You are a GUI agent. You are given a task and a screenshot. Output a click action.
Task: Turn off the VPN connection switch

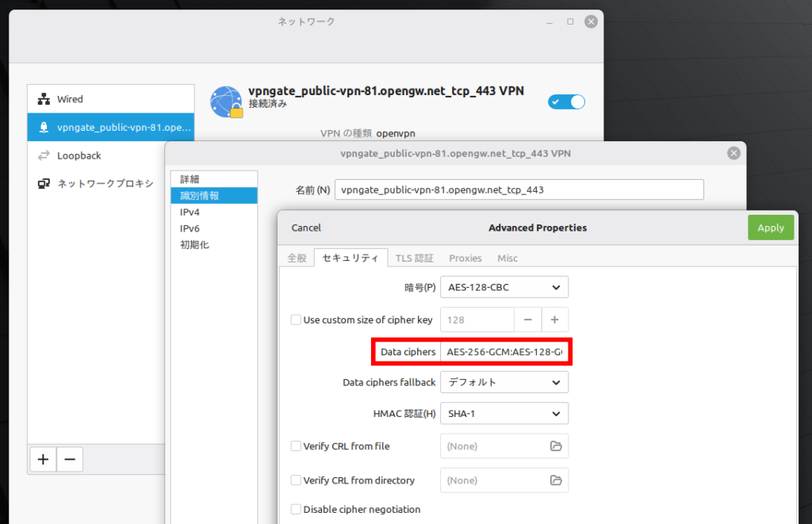click(565, 101)
